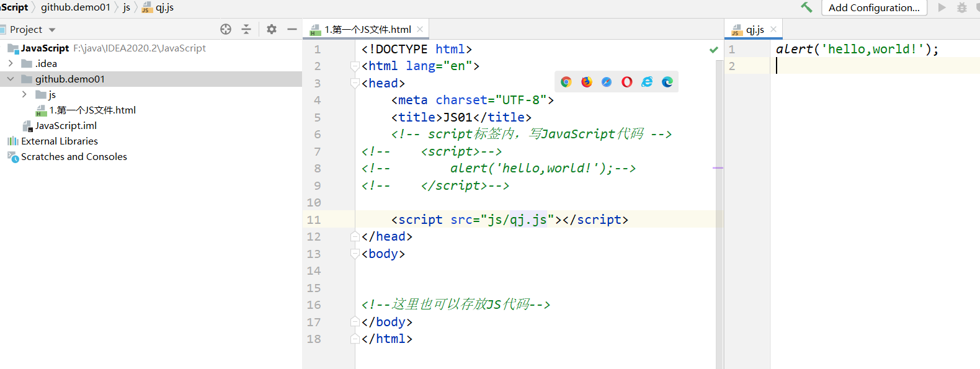The width and height of the screenshot is (980, 369).
Task: Click the locate/select opened file icon
Action: point(226,29)
